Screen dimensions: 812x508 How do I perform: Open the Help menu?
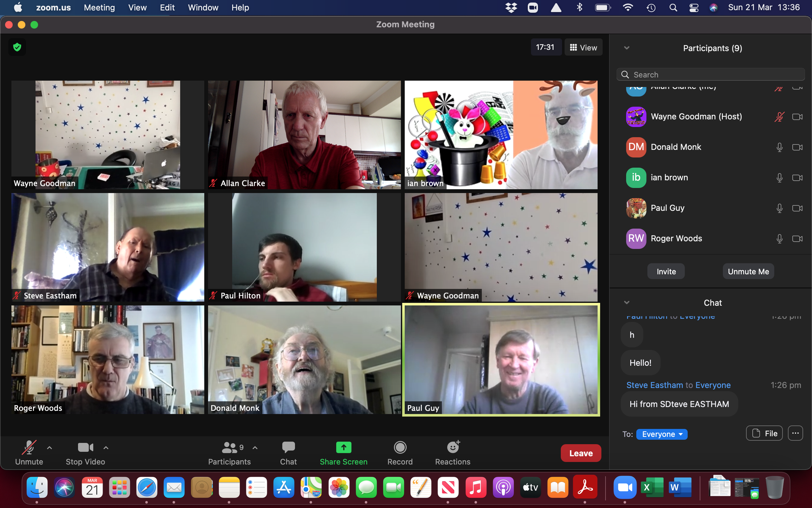[x=240, y=7]
